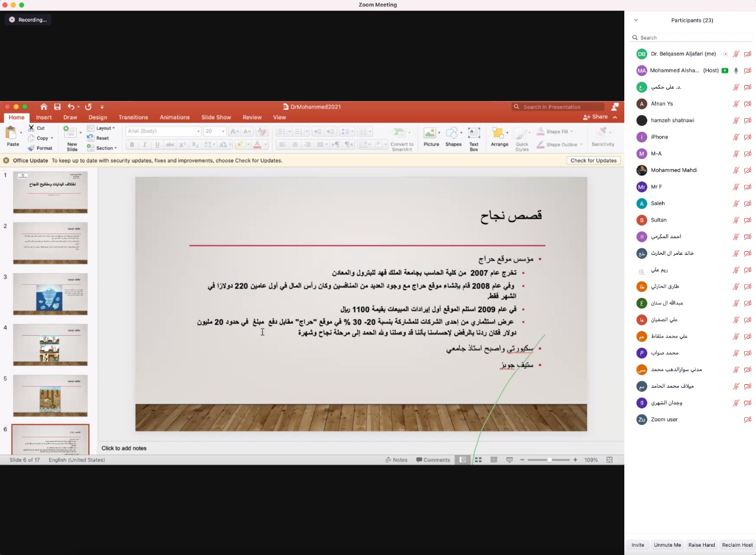Switch to Slide Sorter view icon
The width and height of the screenshot is (756, 555).
478,460
